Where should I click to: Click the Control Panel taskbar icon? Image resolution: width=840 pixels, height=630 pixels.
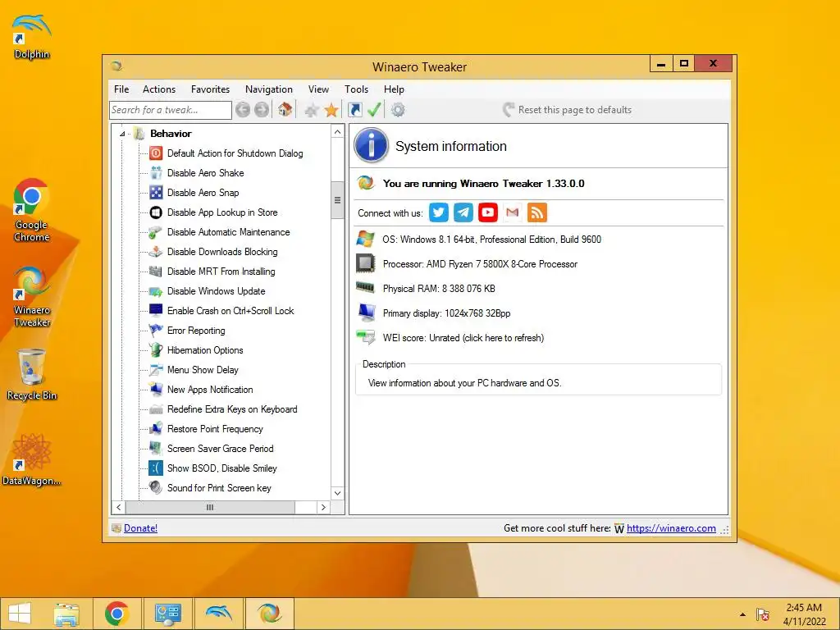pos(167,614)
